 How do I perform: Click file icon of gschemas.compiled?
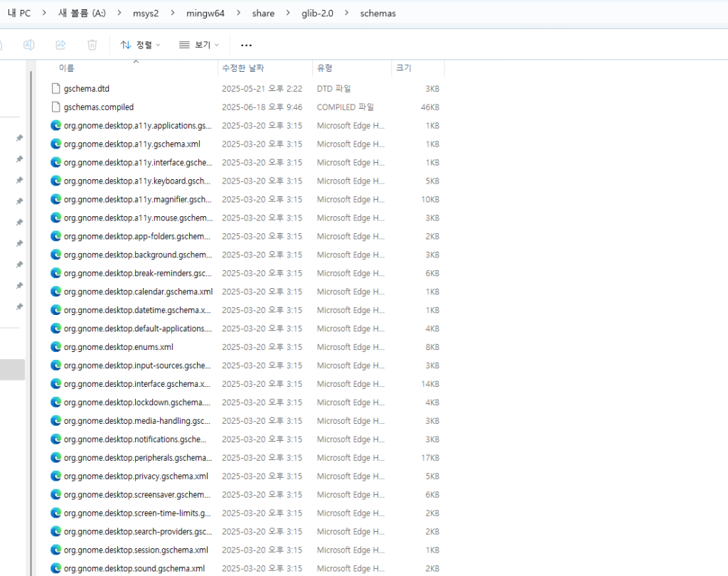(x=55, y=107)
